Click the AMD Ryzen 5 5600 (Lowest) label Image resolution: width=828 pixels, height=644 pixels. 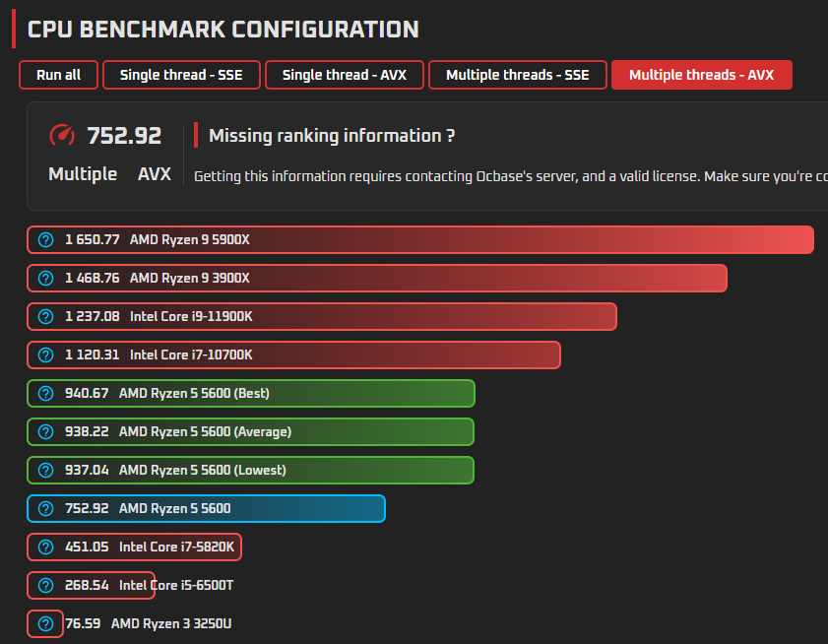(202, 470)
